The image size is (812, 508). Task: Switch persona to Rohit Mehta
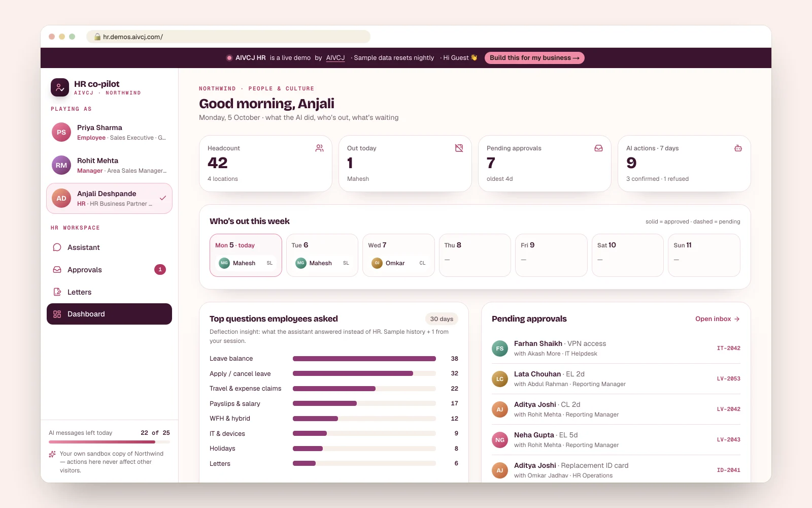pos(109,165)
